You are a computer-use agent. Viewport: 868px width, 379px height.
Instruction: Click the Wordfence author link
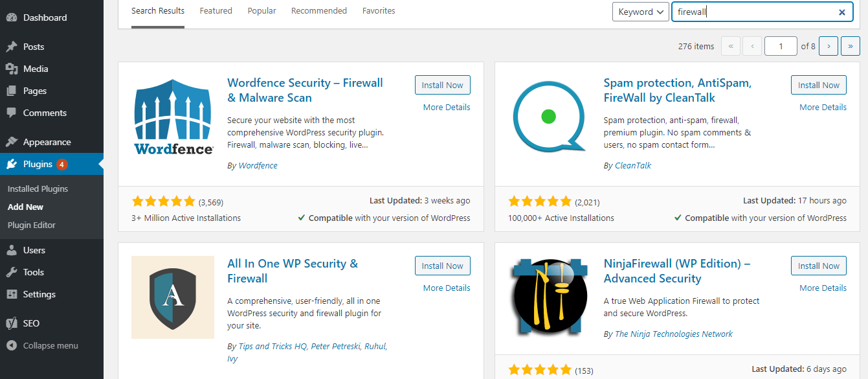point(258,165)
